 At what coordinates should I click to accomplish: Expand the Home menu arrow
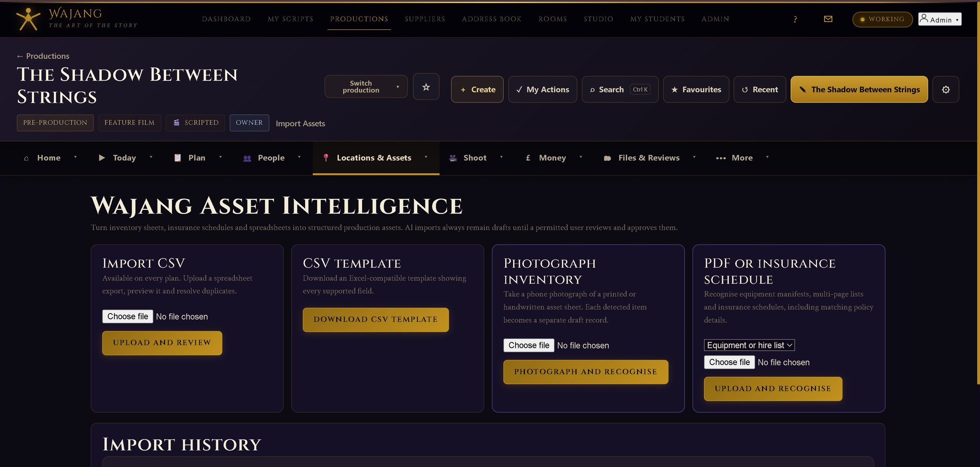(75, 157)
